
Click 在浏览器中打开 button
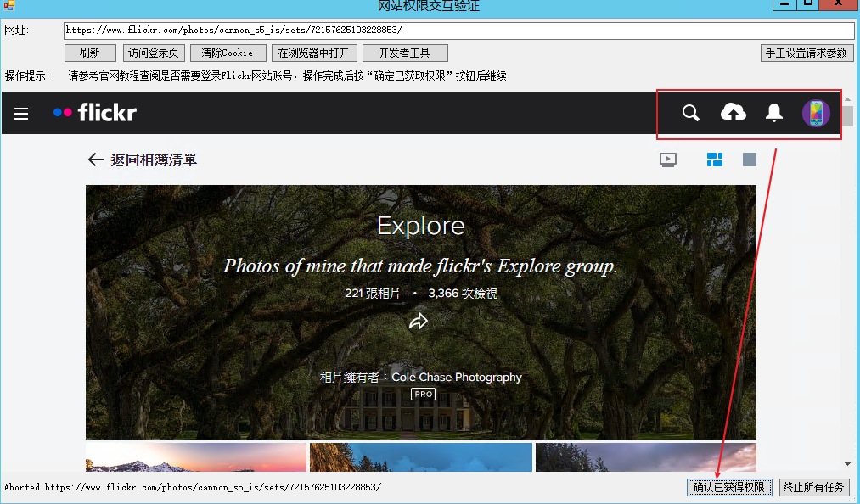(314, 53)
